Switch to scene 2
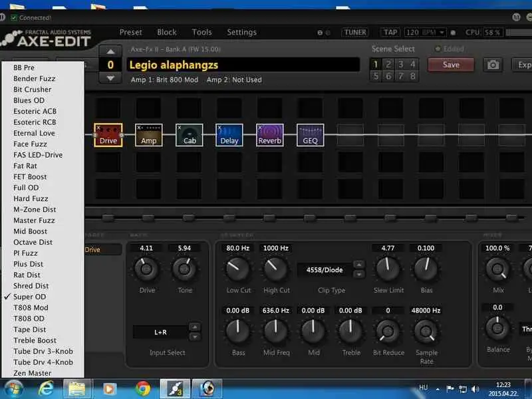This screenshot has width=532, height=399. pyautogui.click(x=388, y=65)
